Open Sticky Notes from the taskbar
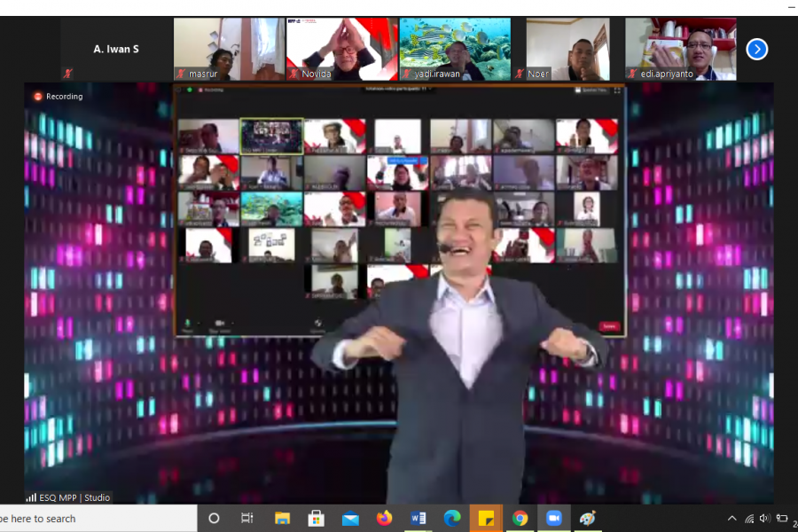 (x=486, y=519)
